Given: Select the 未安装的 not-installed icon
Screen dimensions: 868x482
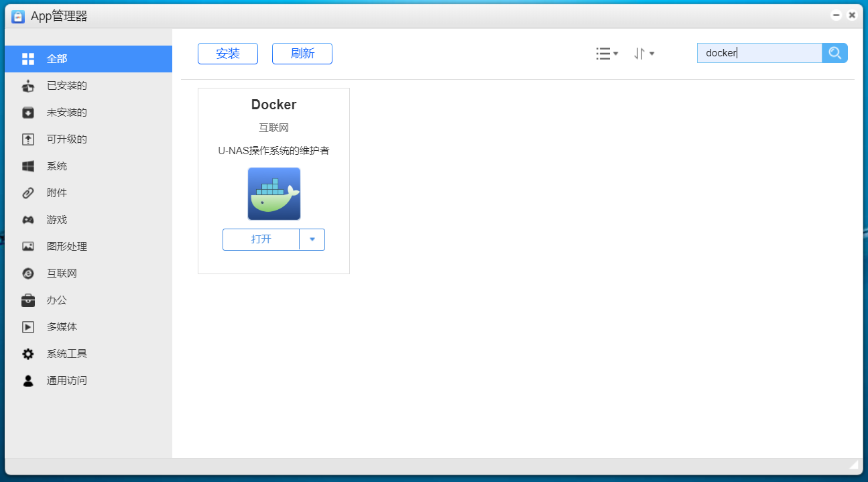Looking at the screenshot, I should click(x=28, y=113).
